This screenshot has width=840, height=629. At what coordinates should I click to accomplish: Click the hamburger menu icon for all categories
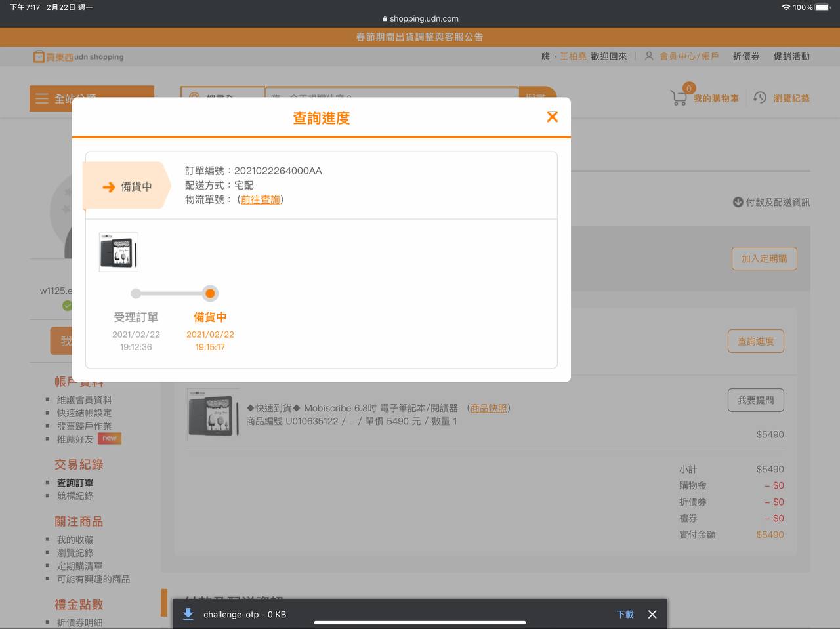coord(42,98)
